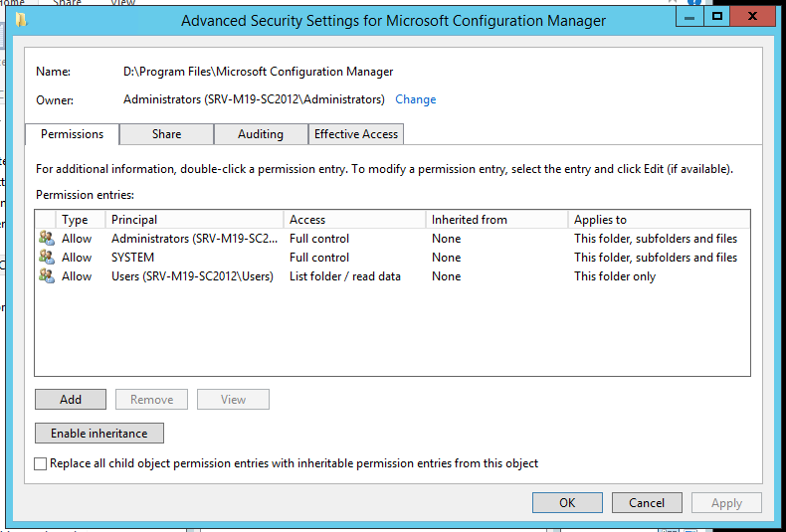
Task: Click Full control in the SYSTEM row
Action: (x=319, y=258)
